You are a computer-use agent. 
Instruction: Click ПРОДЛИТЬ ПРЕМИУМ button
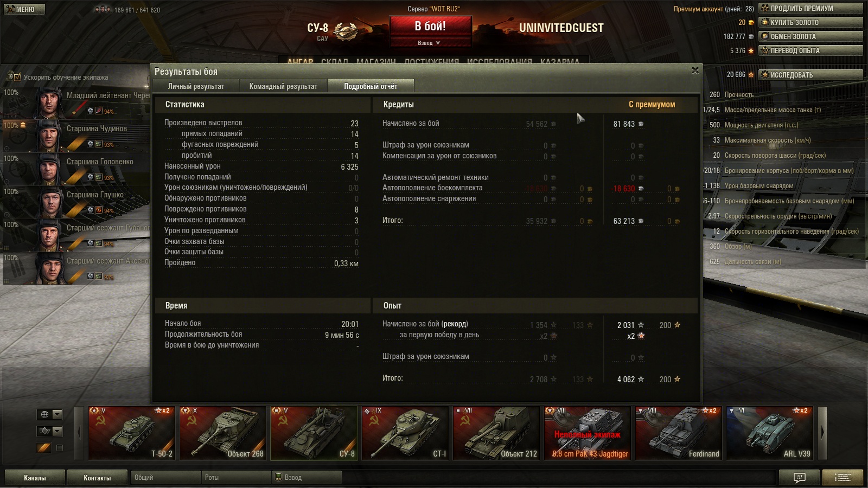(x=811, y=8)
